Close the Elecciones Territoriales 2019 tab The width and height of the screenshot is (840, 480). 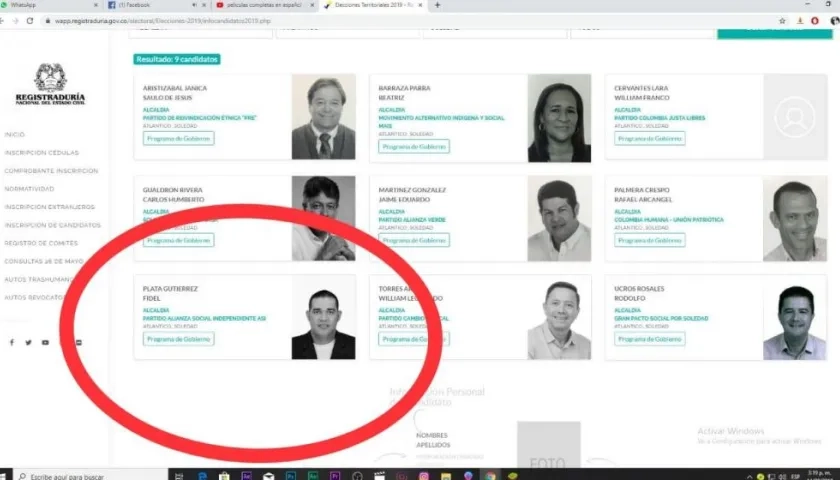tap(421, 5)
